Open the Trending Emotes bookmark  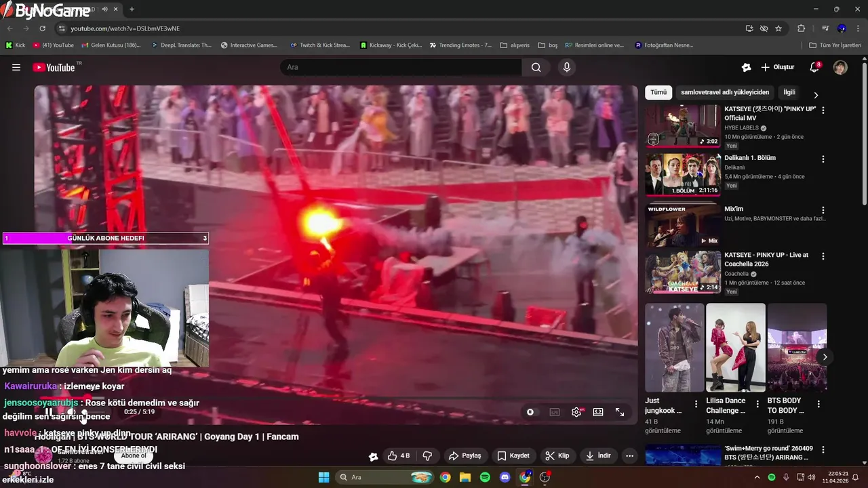(x=460, y=45)
